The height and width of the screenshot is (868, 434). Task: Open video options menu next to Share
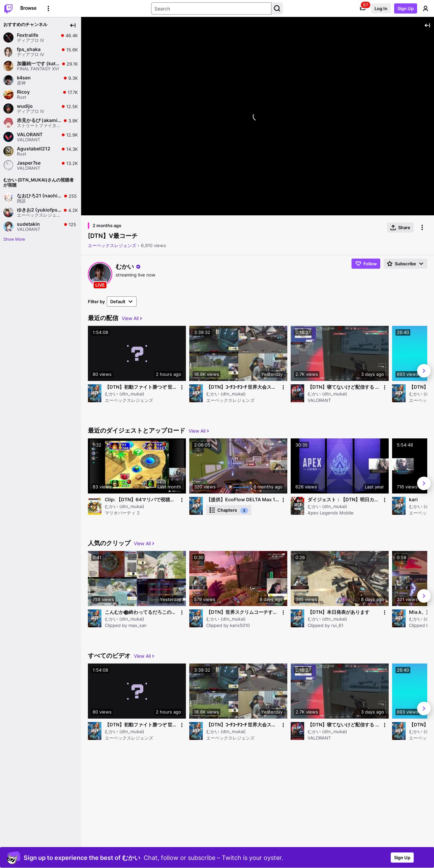[x=422, y=227]
